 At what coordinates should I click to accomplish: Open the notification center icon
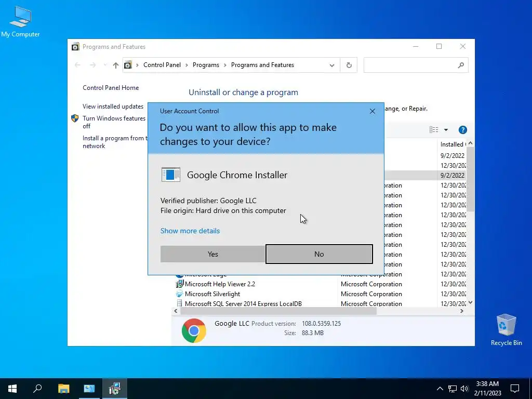point(515,389)
